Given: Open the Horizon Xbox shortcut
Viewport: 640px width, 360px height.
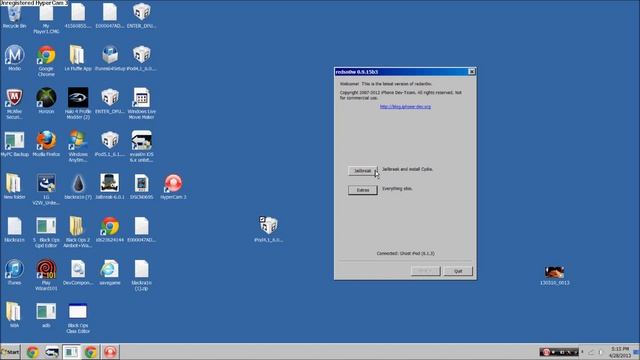Looking at the screenshot, I should point(46,100).
